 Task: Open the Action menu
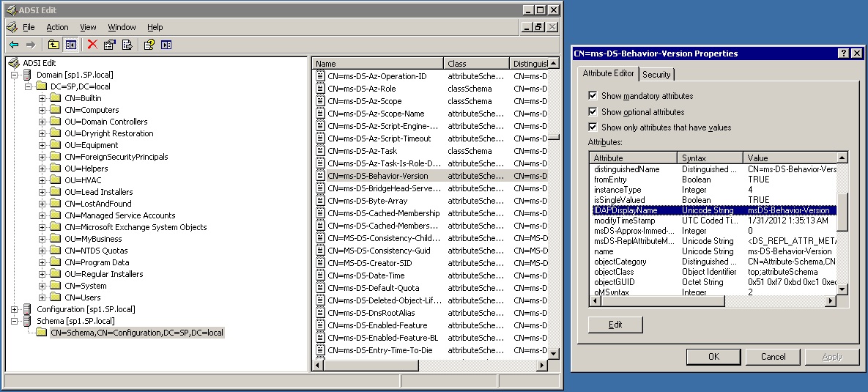coord(57,27)
